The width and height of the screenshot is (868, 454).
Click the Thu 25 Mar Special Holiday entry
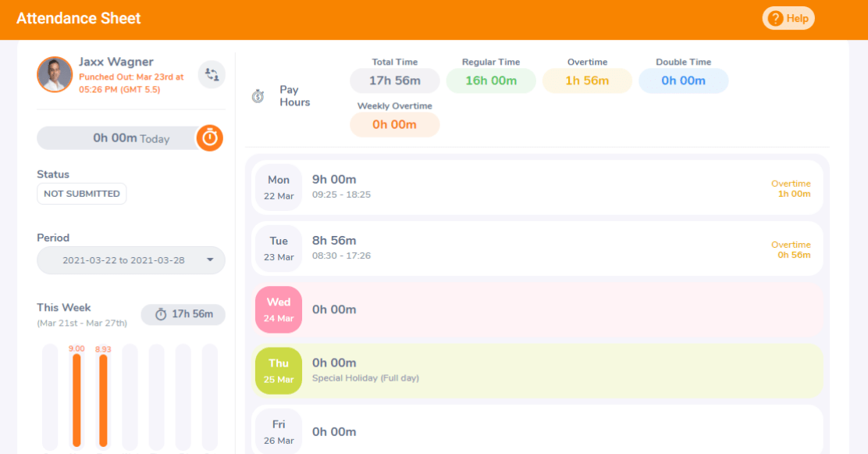536,370
